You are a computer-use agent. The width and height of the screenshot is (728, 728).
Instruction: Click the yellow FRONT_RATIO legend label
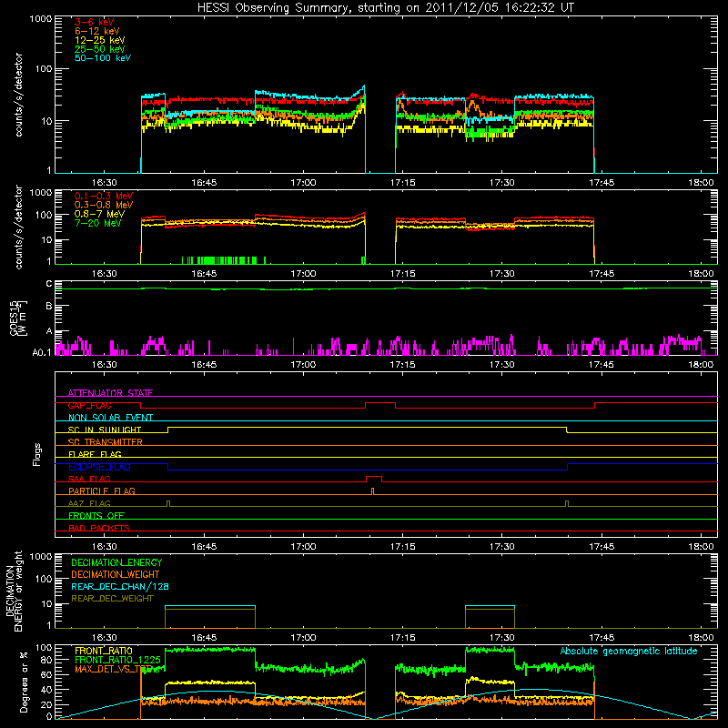click(x=104, y=651)
